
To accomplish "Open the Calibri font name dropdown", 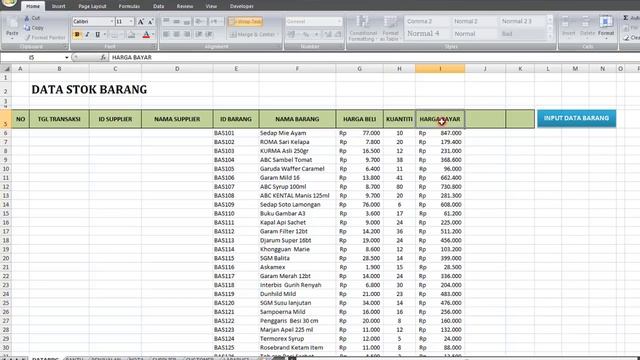I will pos(111,21).
